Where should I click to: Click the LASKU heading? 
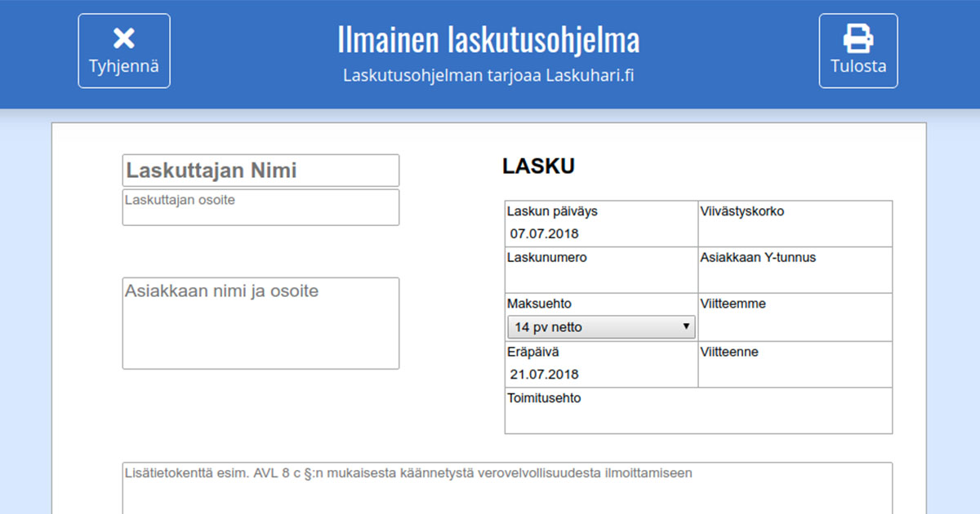[x=538, y=166]
